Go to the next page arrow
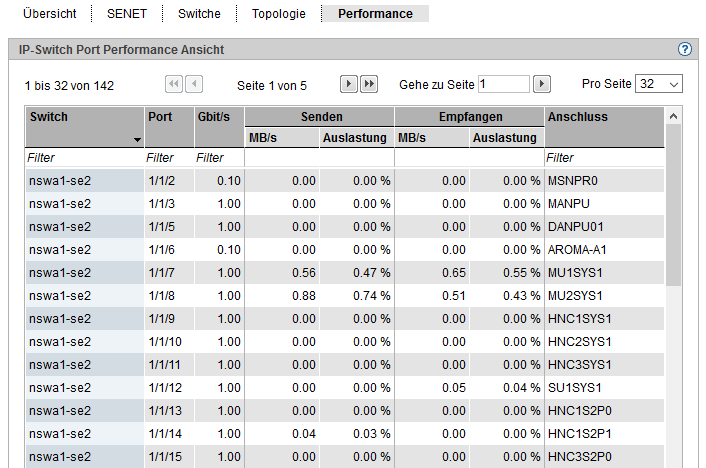706x468 pixels. [x=349, y=85]
